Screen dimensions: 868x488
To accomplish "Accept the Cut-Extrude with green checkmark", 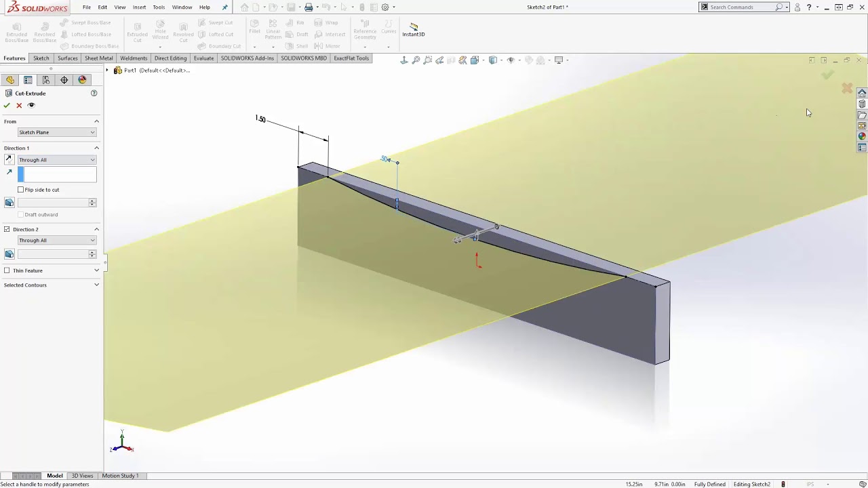I will tap(7, 105).
